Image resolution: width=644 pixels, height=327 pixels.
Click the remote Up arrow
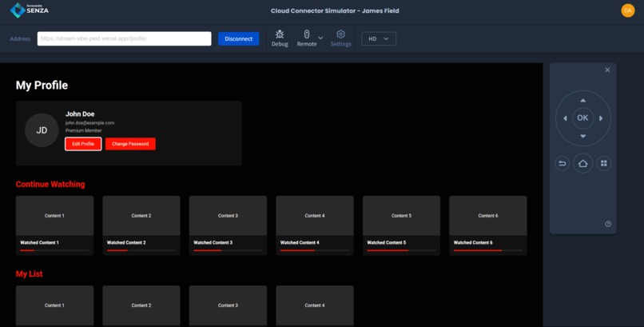pos(582,100)
